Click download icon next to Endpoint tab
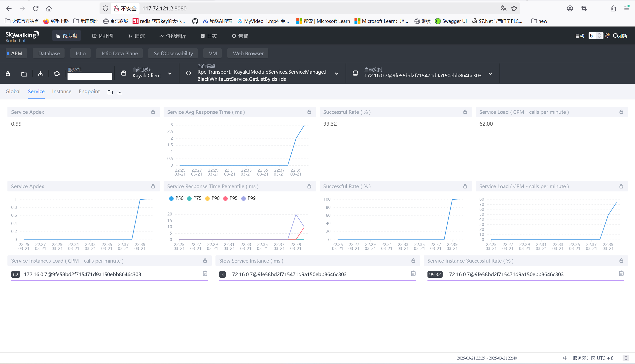Image resolution: width=635 pixels, height=364 pixels. (x=120, y=92)
